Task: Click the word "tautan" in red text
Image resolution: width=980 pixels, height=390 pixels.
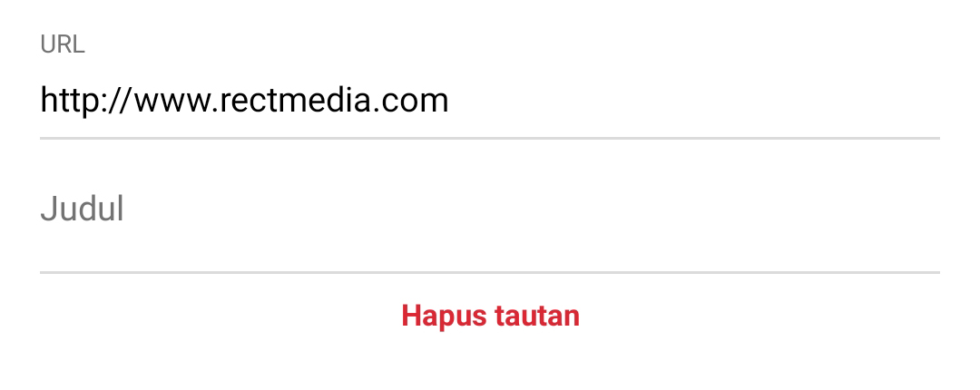Action: 537,317
